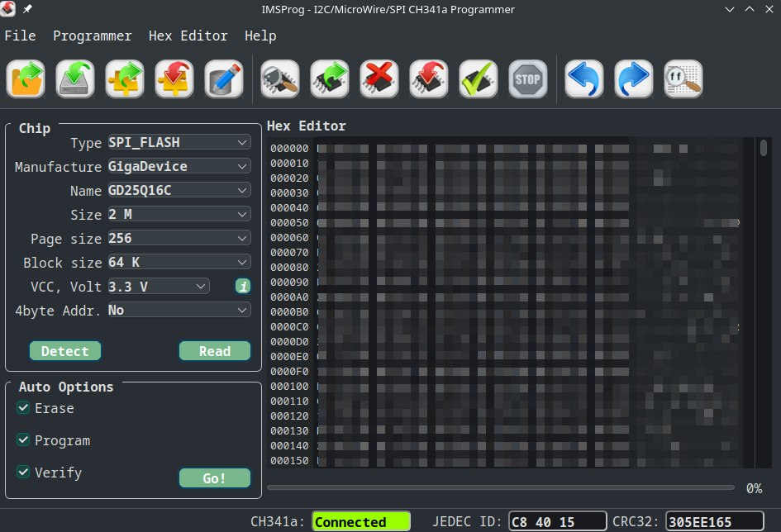Expand the Block size dropdown
This screenshot has width=781, height=532.
[179, 262]
